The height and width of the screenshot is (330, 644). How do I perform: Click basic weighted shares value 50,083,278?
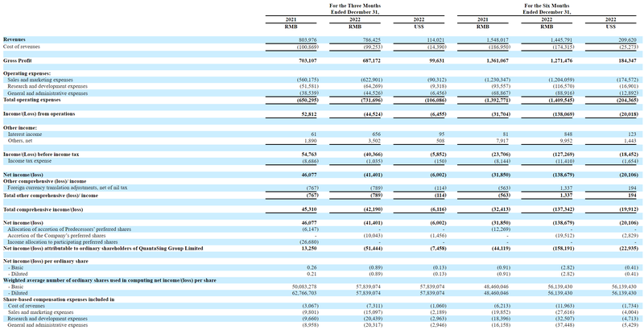(304, 287)
